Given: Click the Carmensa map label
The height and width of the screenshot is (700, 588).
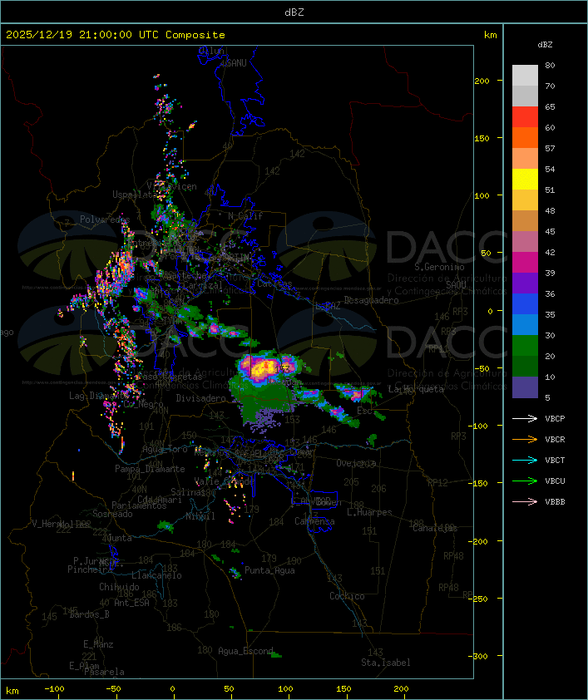Looking at the screenshot, I should [x=314, y=521].
